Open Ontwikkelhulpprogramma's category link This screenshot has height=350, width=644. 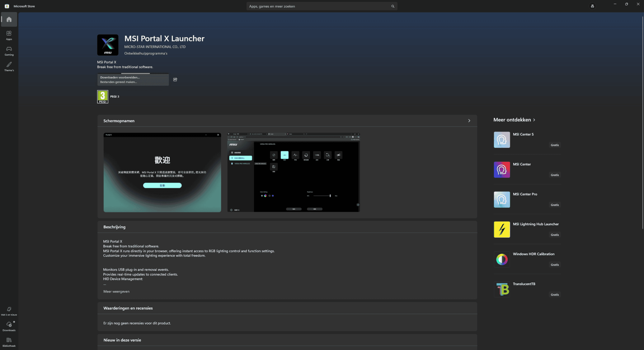[146, 54]
